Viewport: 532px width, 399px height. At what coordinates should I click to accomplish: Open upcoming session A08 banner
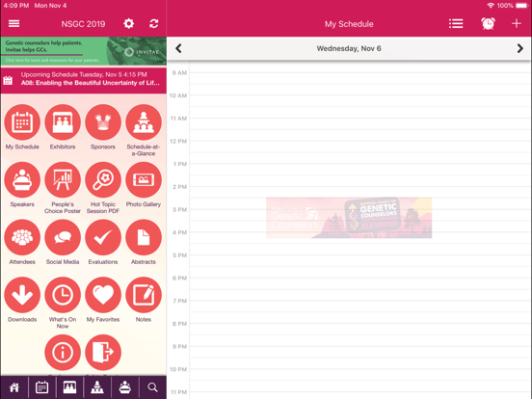click(x=84, y=79)
